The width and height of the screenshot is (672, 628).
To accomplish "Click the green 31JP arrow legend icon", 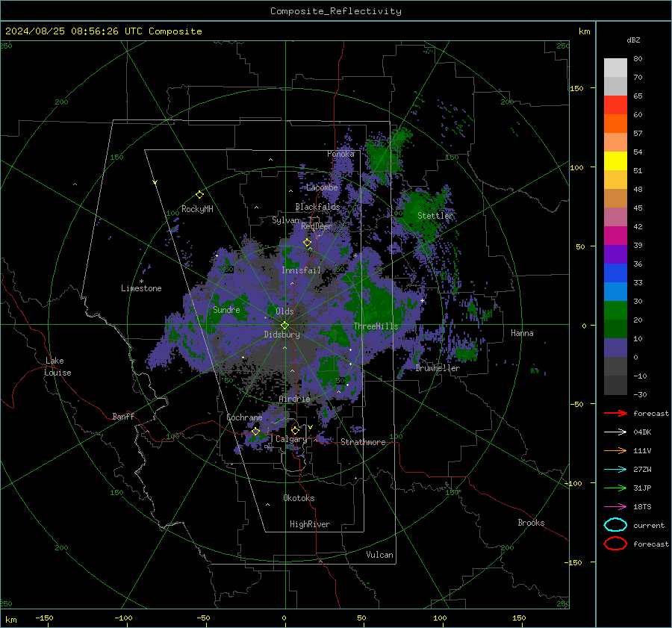I will (x=615, y=488).
